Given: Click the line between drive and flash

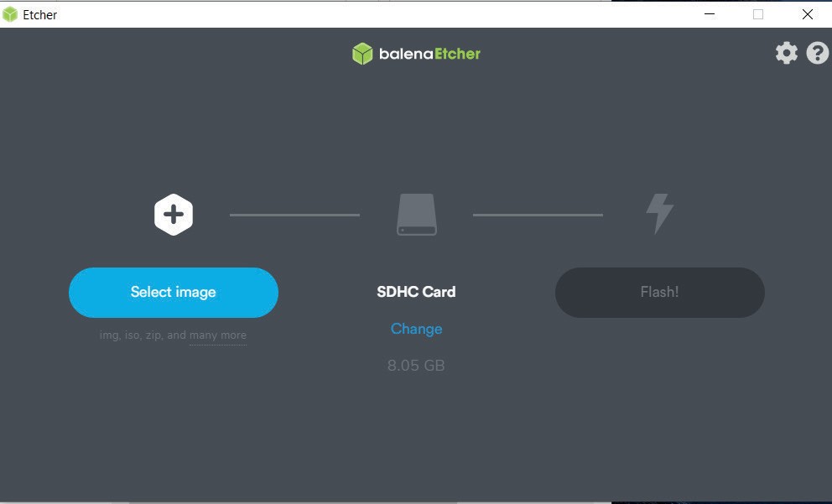Looking at the screenshot, I should tap(538, 215).
